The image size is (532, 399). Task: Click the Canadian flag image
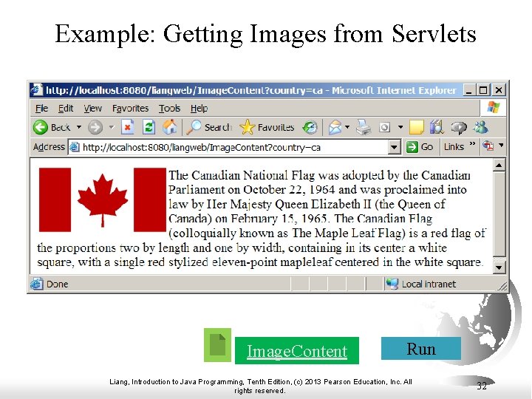[103, 199]
